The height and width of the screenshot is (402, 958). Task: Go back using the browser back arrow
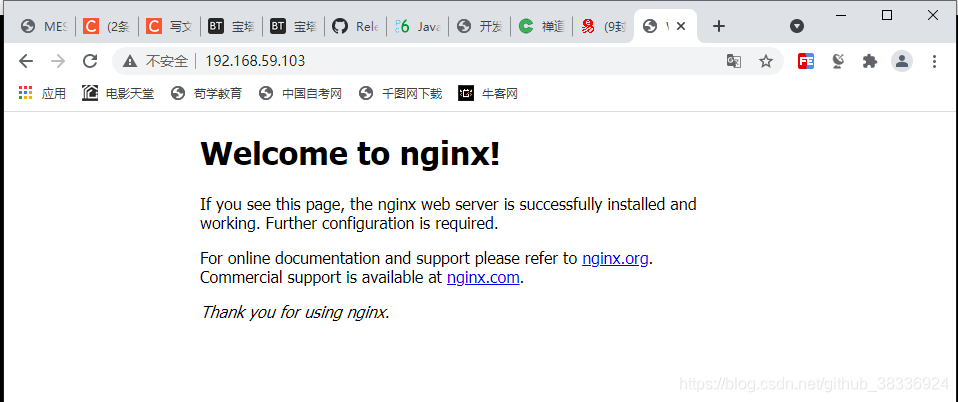25,61
